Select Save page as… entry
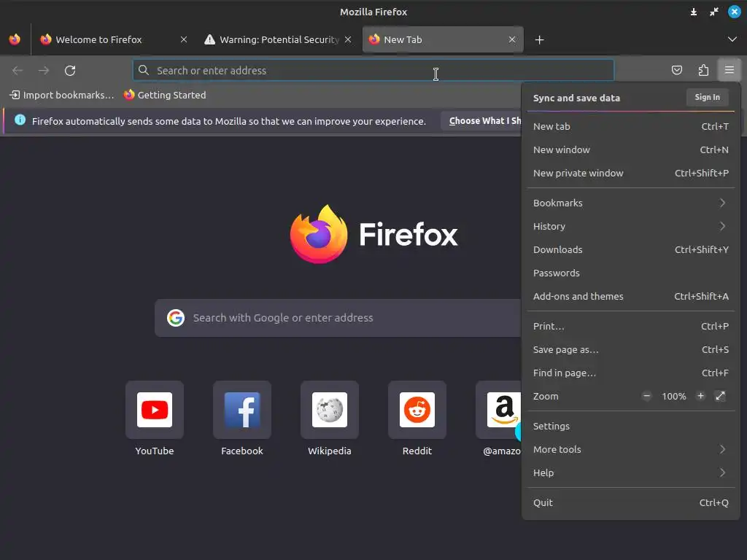Screen dimensions: 747x560 point(631,349)
